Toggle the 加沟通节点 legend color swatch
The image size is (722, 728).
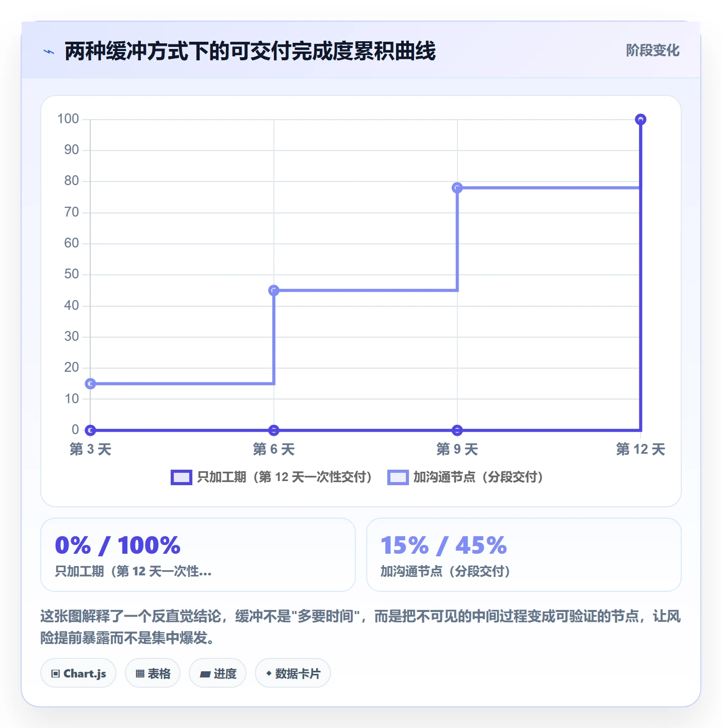[398, 477]
